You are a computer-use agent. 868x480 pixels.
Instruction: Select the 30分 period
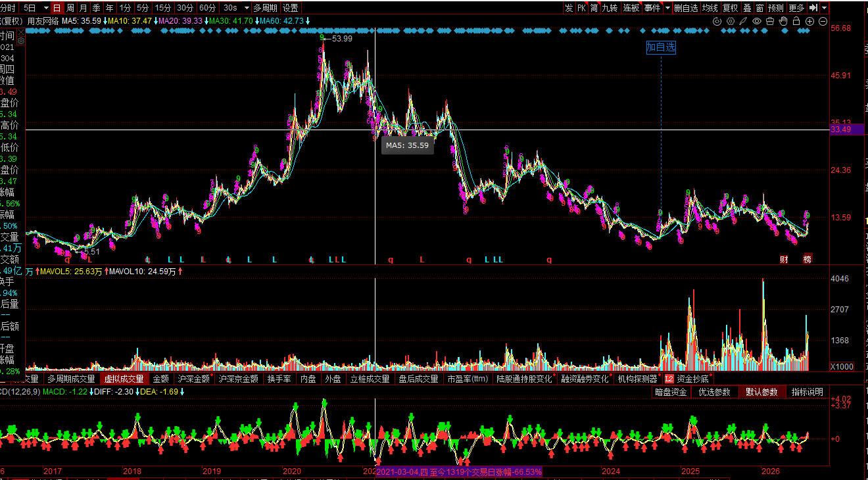pyautogui.click(x=185, y=8)
